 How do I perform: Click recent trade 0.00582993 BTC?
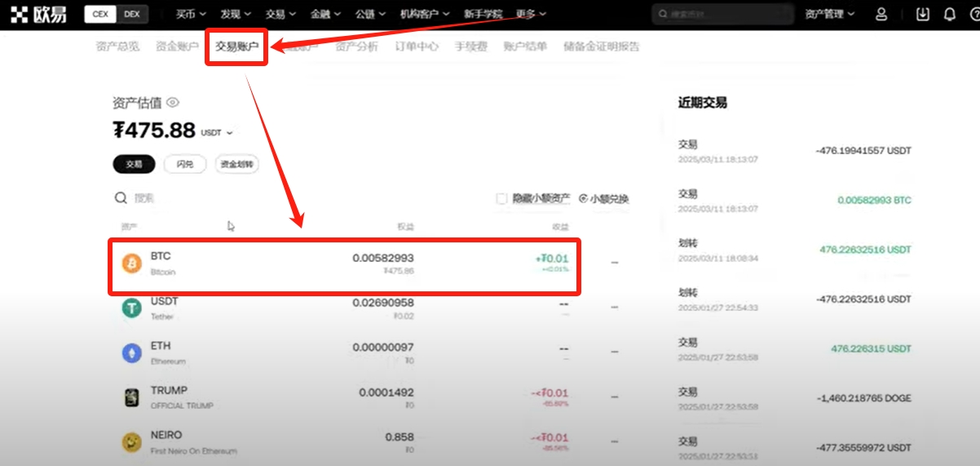click(874, 200)
